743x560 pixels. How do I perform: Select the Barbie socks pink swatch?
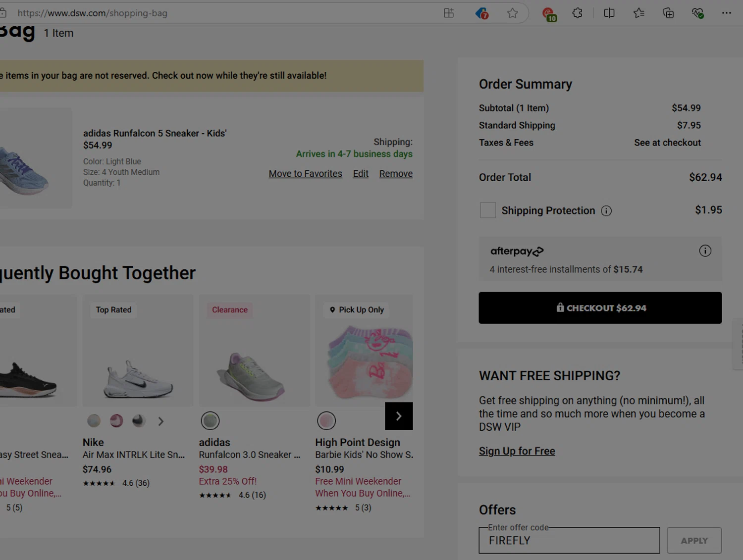(x=326, y=421)
